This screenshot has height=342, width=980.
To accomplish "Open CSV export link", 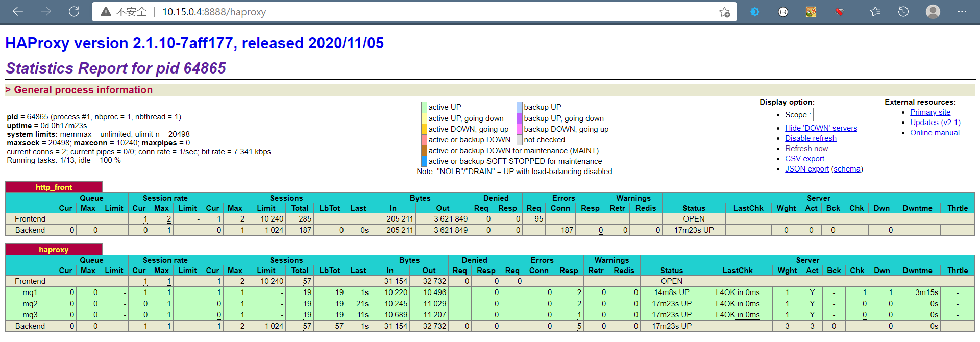I will pyautogui.click(x=804, y=159).
